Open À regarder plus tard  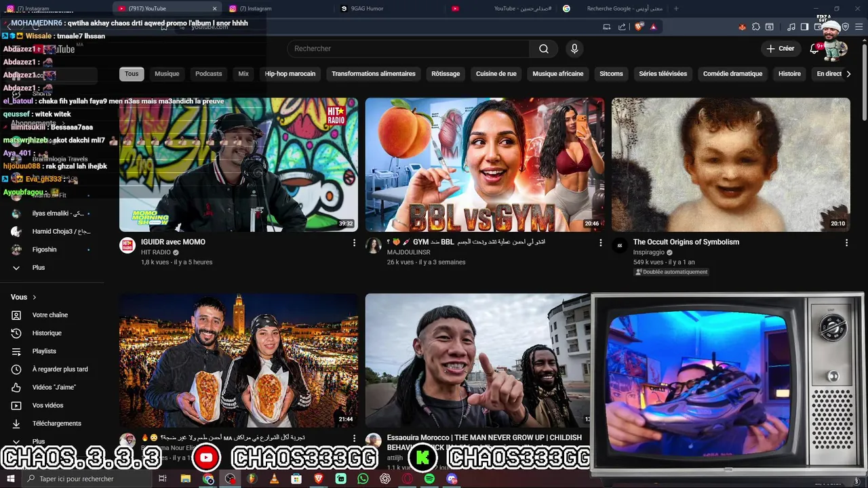point(60,369)
